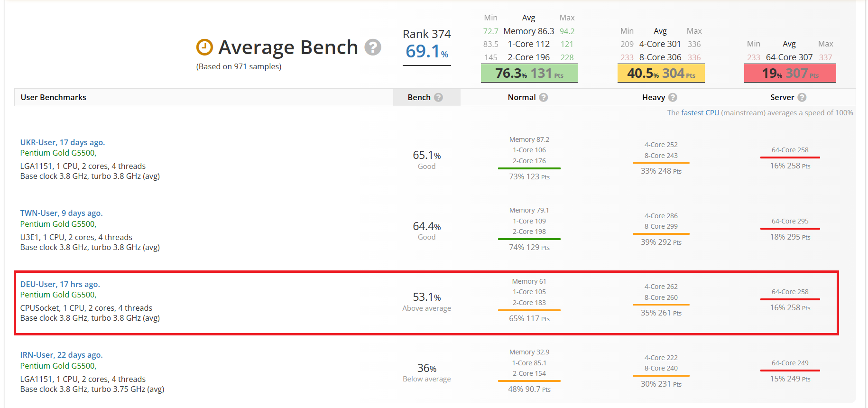This screenshot has height=408, width=868.
Task: Open the UKR-User benchmark from 17 days ago
Action: (x=63, y=142)
